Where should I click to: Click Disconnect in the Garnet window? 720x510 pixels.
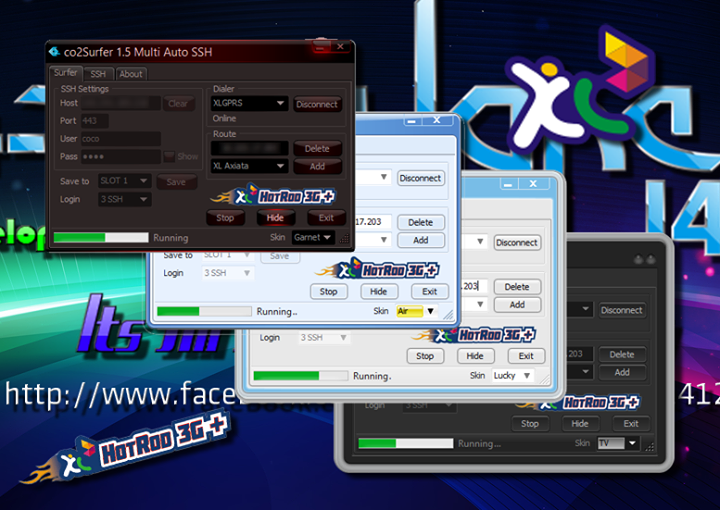pos(317,104)
